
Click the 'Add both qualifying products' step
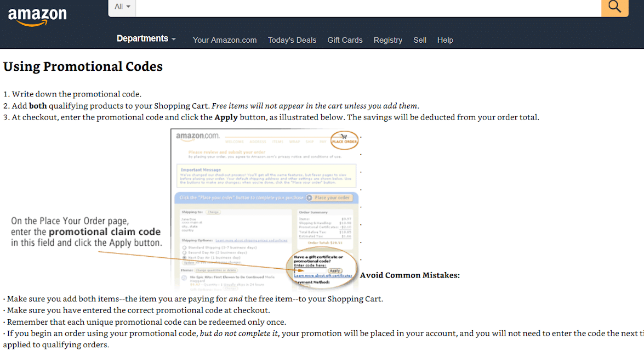[x=211, y=106]
